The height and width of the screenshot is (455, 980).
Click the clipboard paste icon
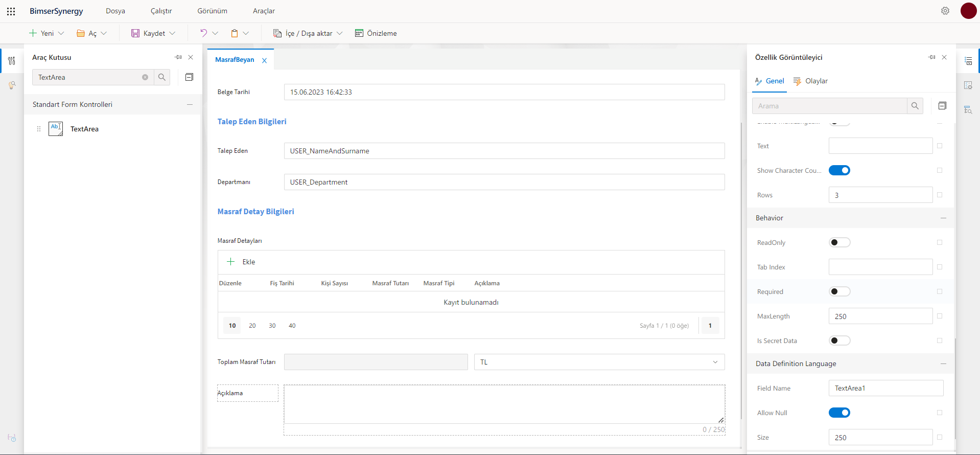click(x=235, y=33)
